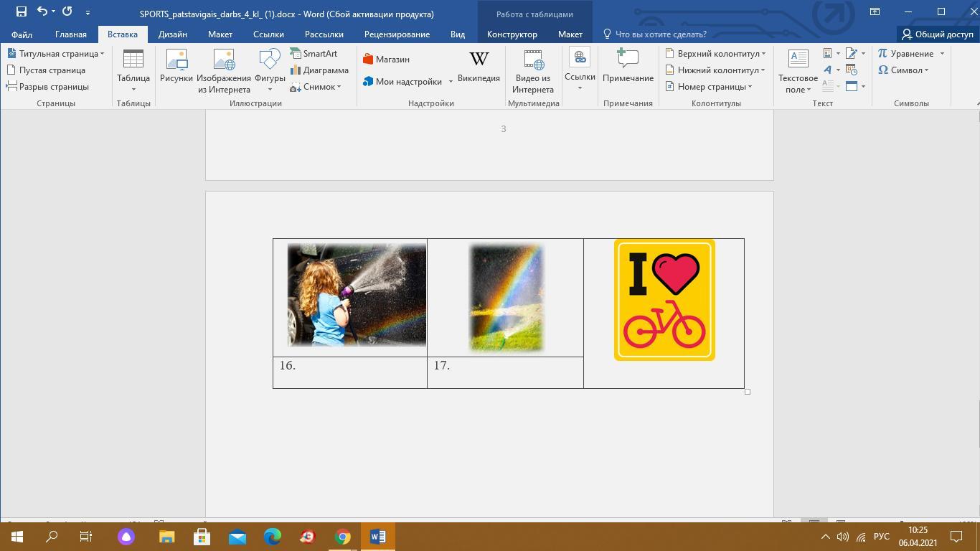Open the Уравнение equation dropdown arrow
This screenshot has width=980, height=551.
(x=942, y=54)
